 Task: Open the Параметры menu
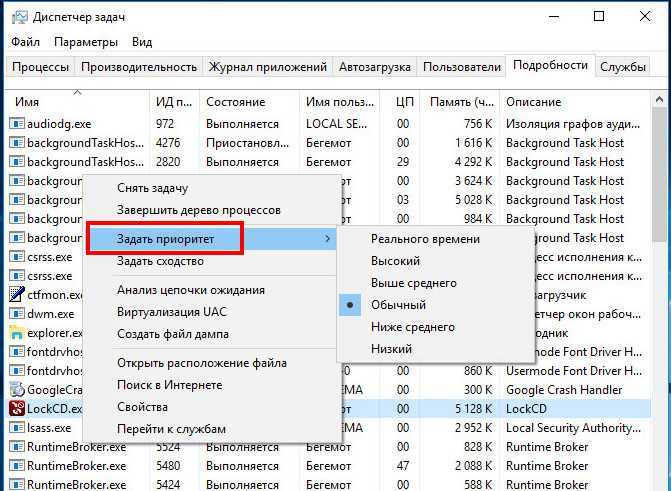click(86, 42)
